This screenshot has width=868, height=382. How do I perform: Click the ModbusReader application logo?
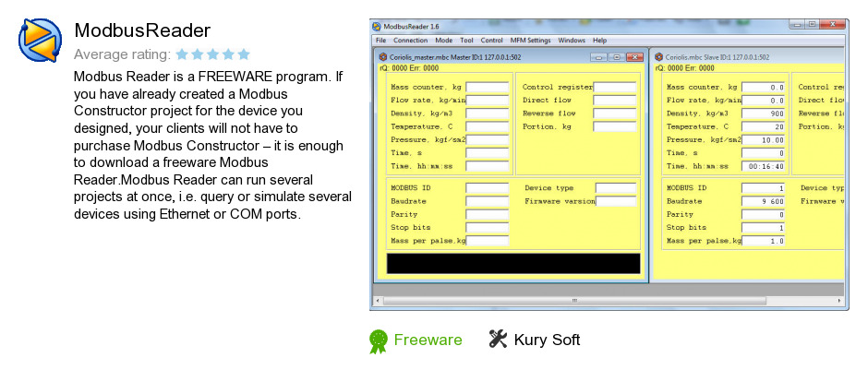40,40
